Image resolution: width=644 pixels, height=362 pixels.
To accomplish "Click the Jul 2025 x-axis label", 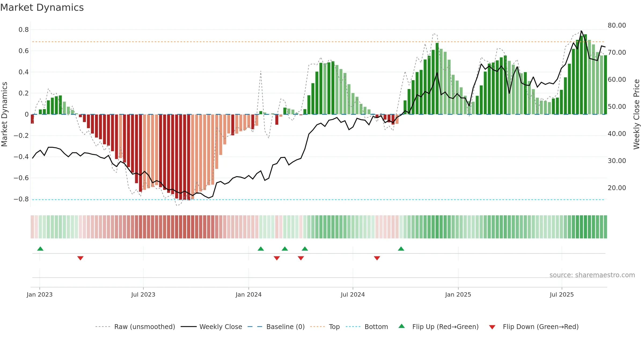I will 562,294.
